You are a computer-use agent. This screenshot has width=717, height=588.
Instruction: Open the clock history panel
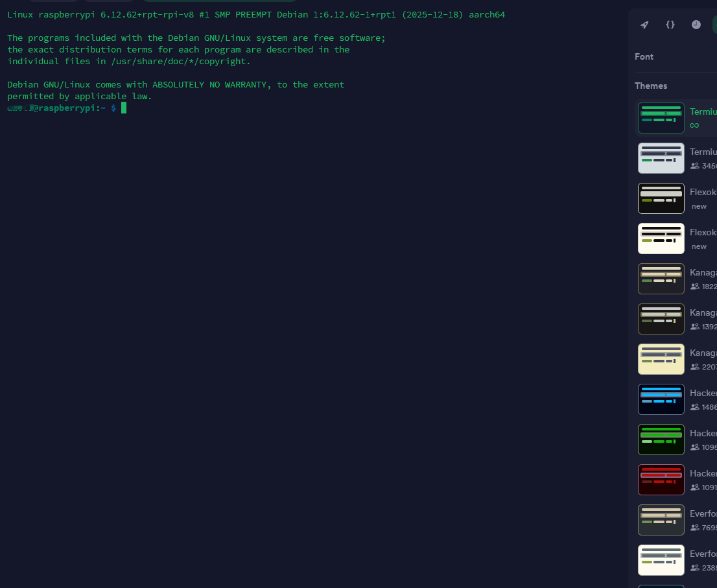(x=696, y=25)
